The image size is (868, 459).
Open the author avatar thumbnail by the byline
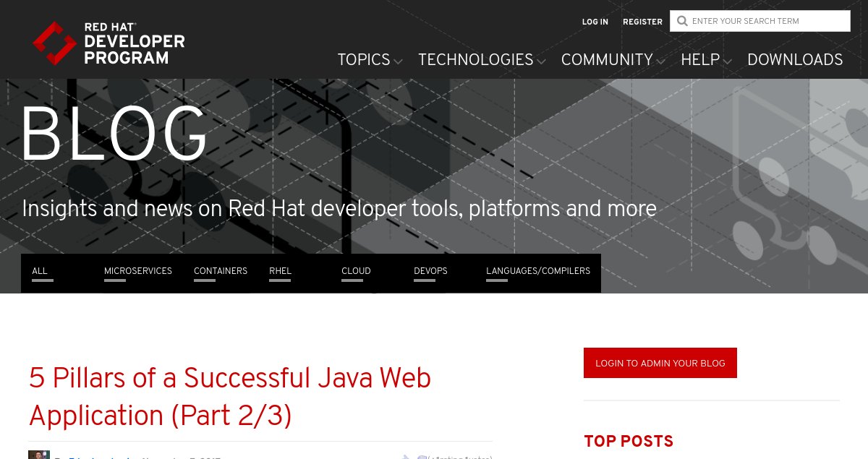[x=38, y=455]
